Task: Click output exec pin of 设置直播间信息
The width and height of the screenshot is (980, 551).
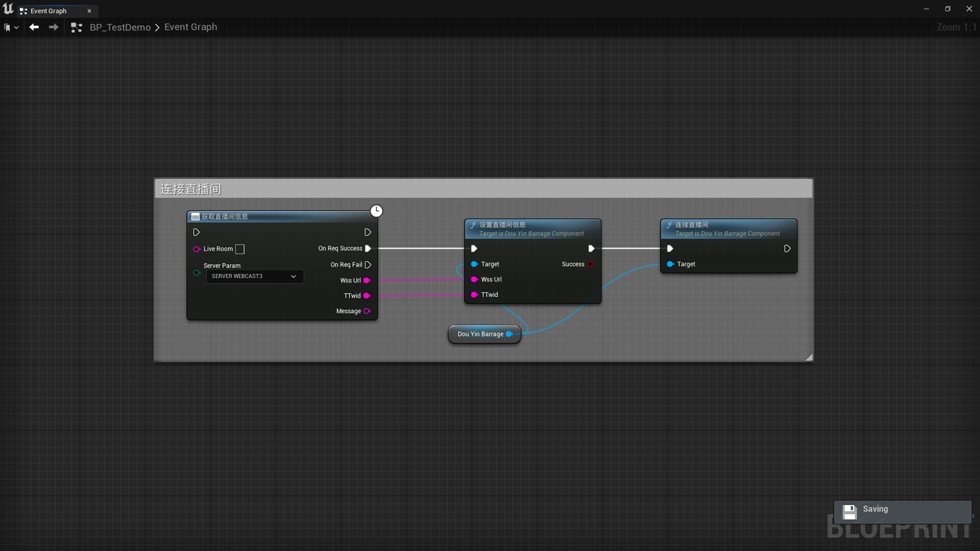Action: [x=591, y=249]
